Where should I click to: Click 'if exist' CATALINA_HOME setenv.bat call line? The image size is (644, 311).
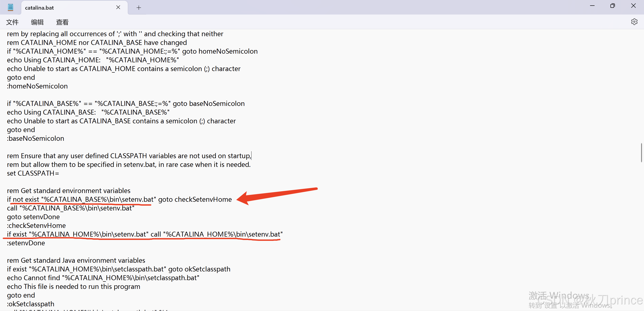click(145, 234)
